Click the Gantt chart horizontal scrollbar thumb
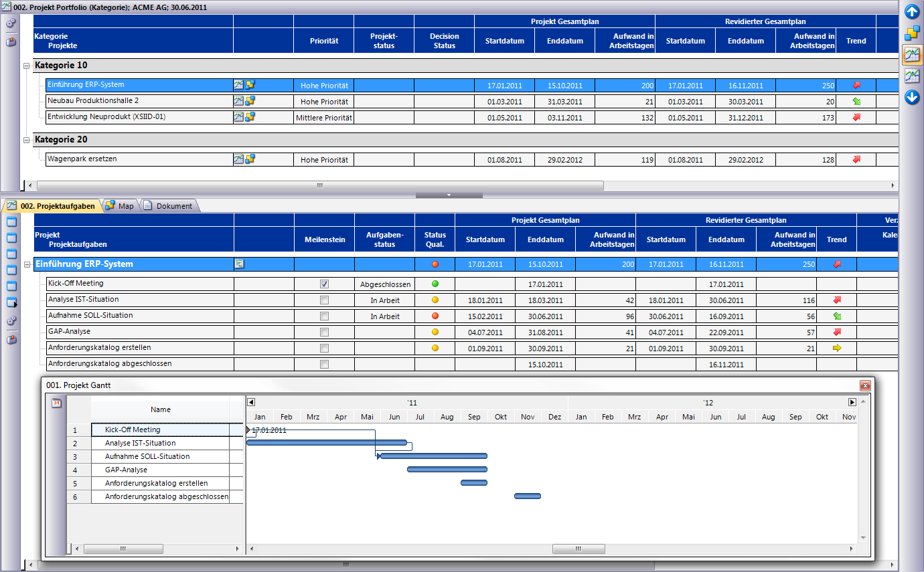 (x=579, y=549)
